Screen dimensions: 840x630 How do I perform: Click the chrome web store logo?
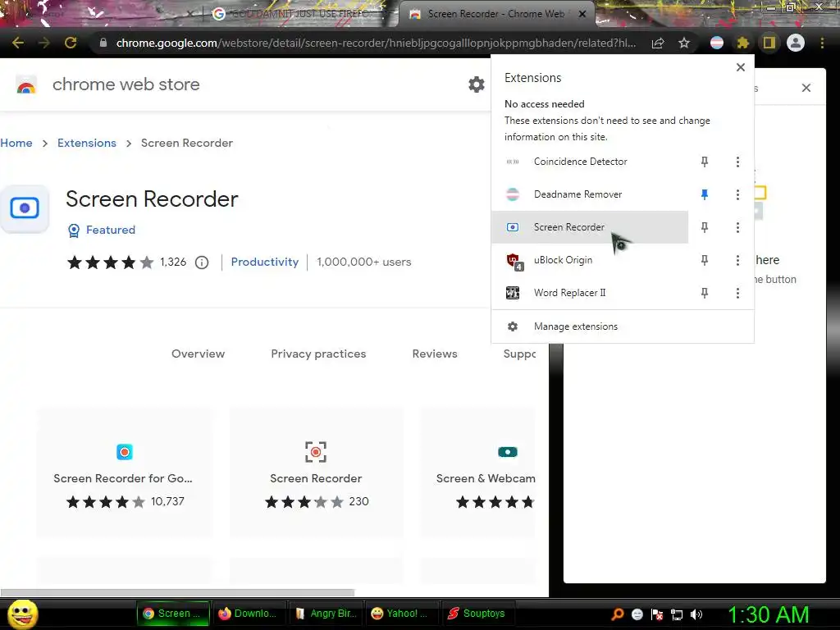click(x=25, y=84)
